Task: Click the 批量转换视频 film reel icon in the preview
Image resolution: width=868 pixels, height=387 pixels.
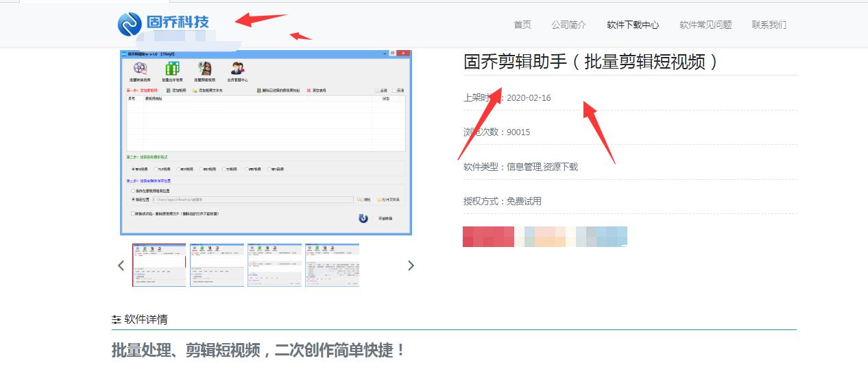Action: 140,68
